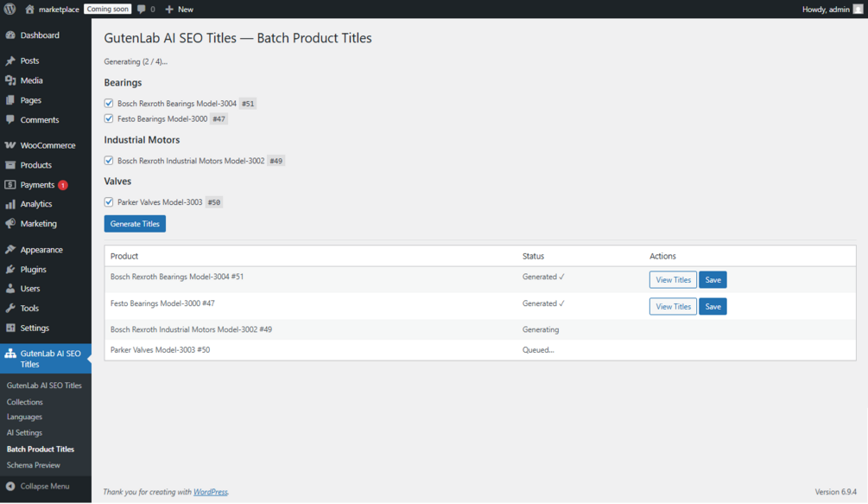The width and height of the screenshot is (868, 504).
Task: Click the Payments dollar icon
Action: [x=10, y=184]
